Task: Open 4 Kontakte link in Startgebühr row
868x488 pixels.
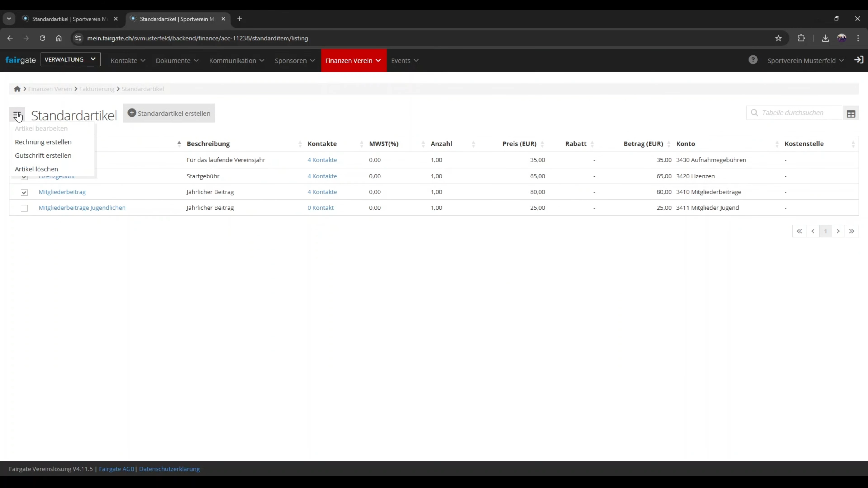Action: (x=322, y=176)
